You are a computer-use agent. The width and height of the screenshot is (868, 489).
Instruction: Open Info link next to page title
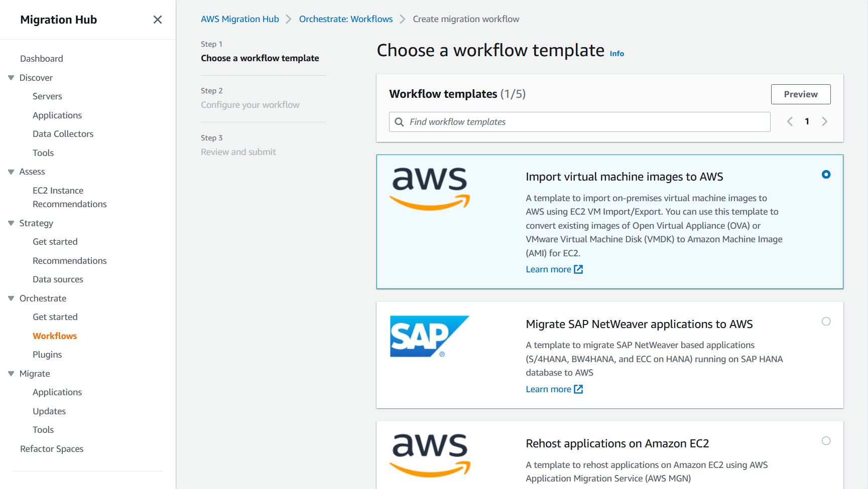click(x=617, y=54)
